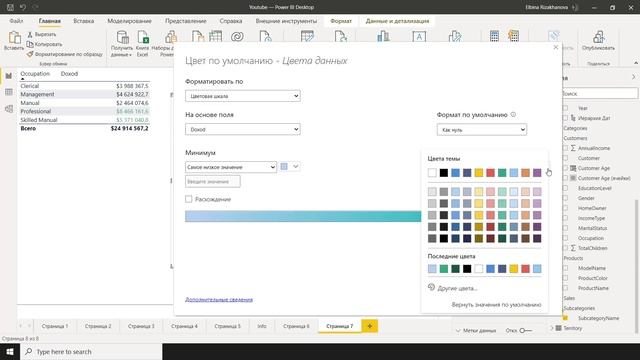The height and width of the screenshot is (360, 640).
Task: Open the Файл menu tab
Action: point(16,21)
